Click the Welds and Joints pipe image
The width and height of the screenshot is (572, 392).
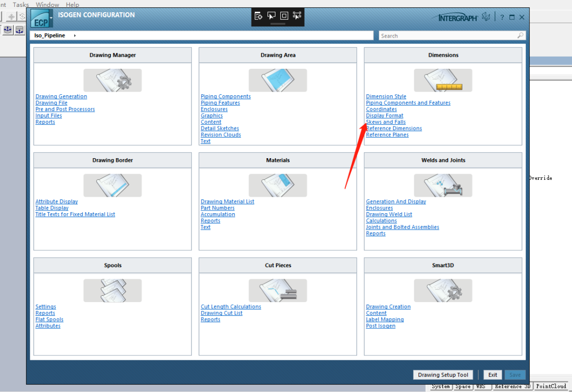(443, 186)
